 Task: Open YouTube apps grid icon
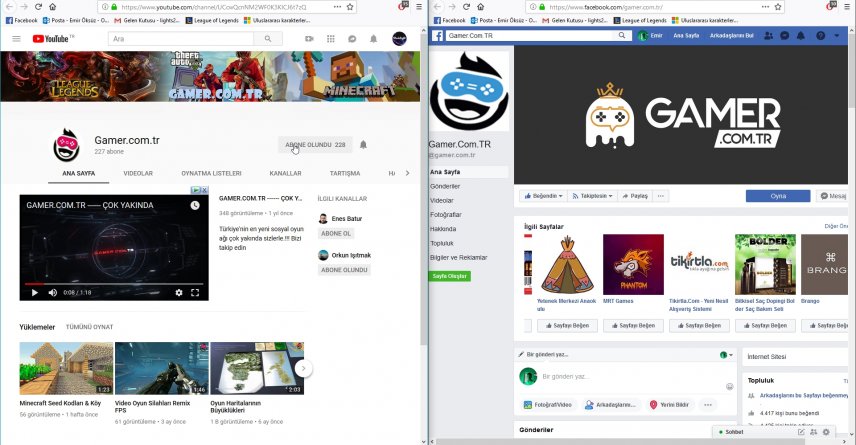tap(330, 39)
